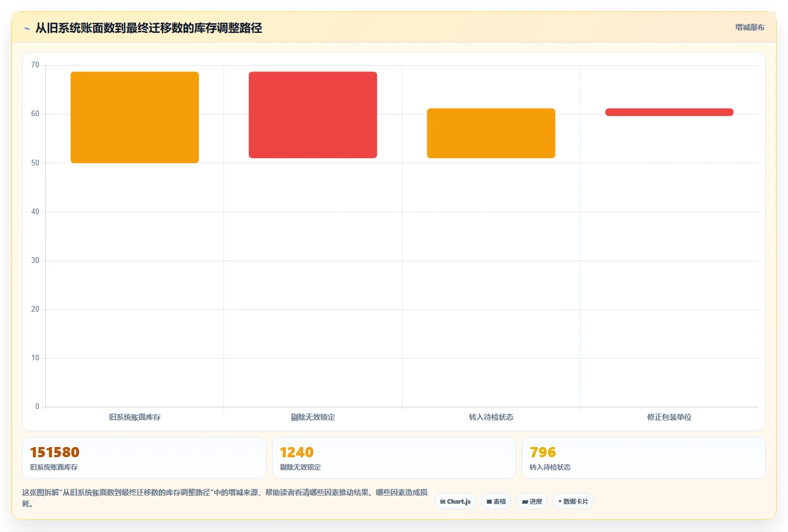The height and width of the screenshot is (532, 788).
Task: Click the y-axis tick value 50
Action: [x=35, y=163]
